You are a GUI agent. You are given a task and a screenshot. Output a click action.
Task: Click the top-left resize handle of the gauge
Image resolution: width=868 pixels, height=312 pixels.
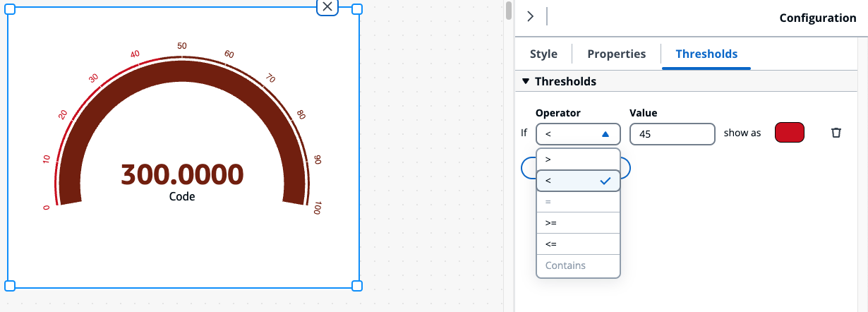[x=10, y=9]
